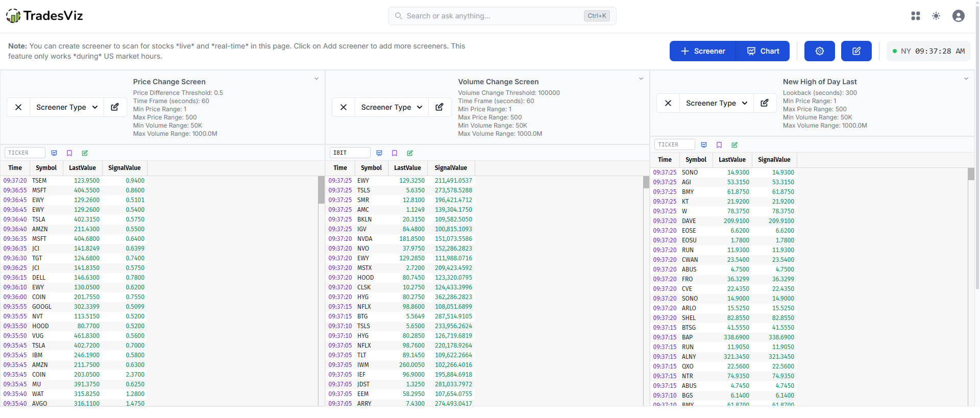Sort Volume Change table by SignalValue header
The width and height of the screenshot is (980, 418).
tap(451, 168)
